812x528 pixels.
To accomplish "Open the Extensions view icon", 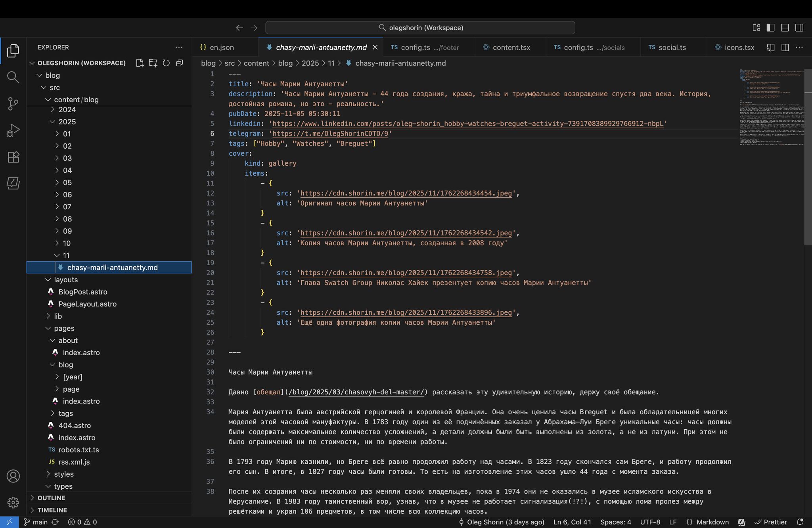I will (x=13, y=157).
